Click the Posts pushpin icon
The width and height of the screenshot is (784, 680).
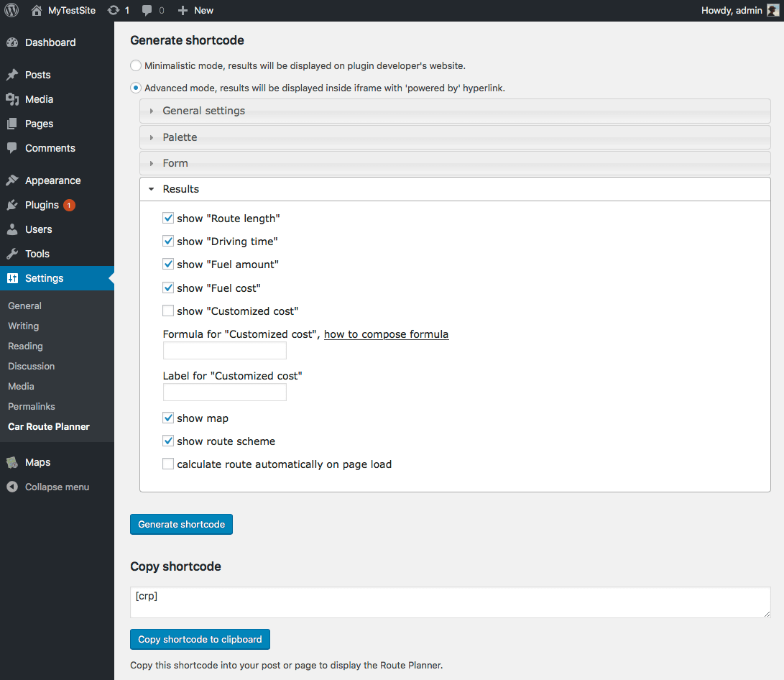pyautogui.click(x=12, y=75)
